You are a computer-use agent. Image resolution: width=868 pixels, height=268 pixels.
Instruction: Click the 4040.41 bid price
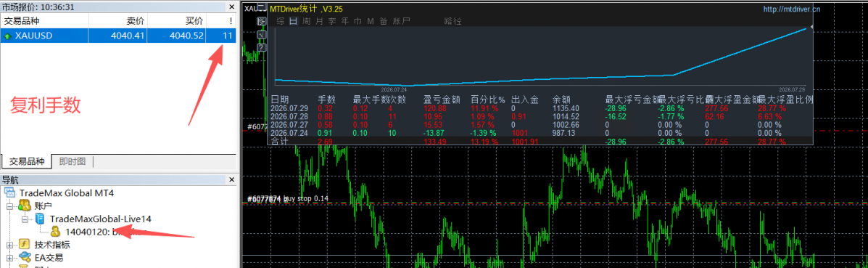[x=128, y=36]
